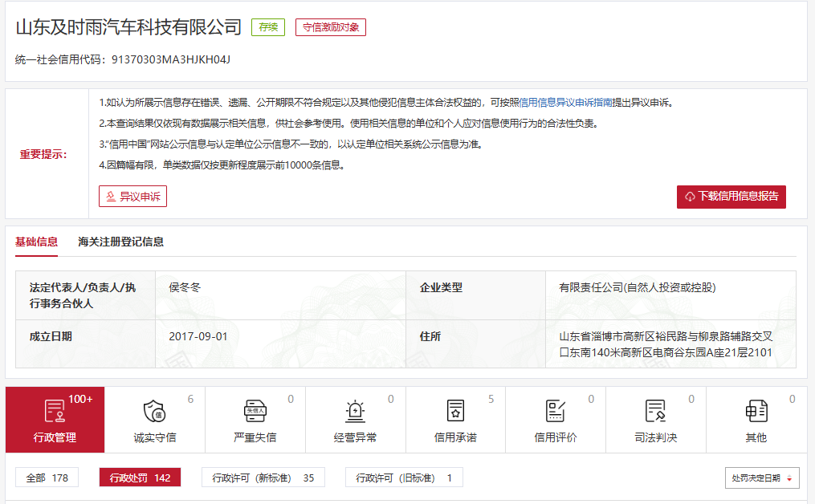
Task: Download the credit report via 下载信用信息报告
Action: (x=731, y=197)
